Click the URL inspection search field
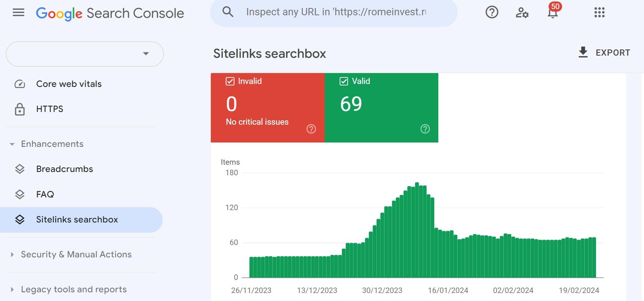644x301 pixels. 336,12
